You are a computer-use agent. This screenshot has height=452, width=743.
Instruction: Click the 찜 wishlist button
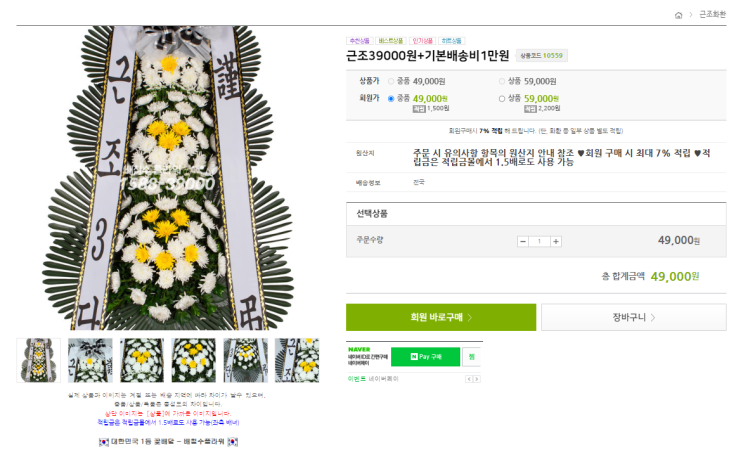471,356
